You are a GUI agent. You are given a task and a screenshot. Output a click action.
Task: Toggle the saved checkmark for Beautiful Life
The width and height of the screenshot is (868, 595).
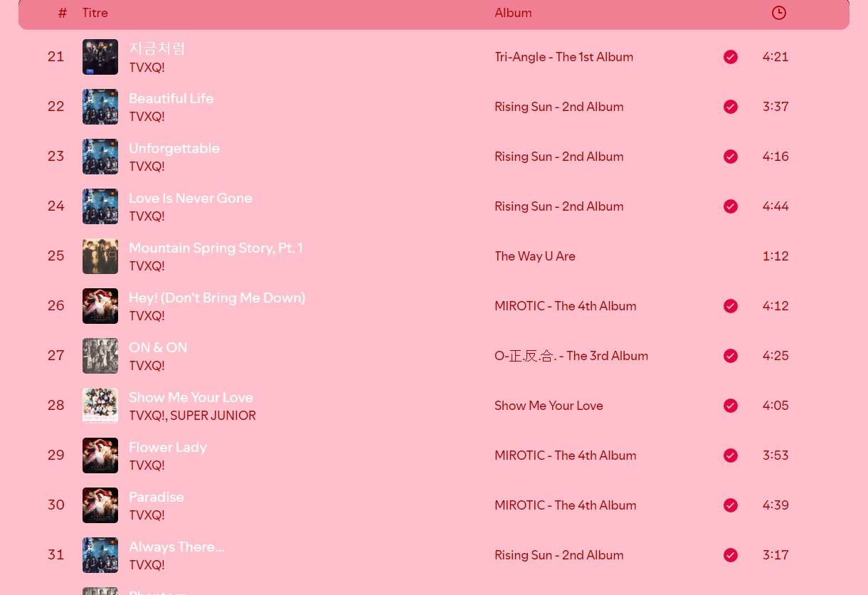[731, 107]
